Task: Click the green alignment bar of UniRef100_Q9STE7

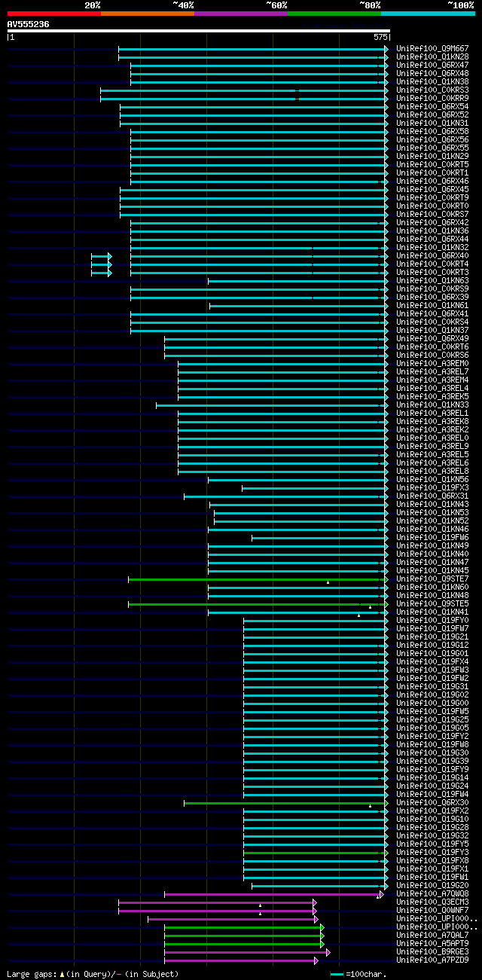Action: coord(258,579)
